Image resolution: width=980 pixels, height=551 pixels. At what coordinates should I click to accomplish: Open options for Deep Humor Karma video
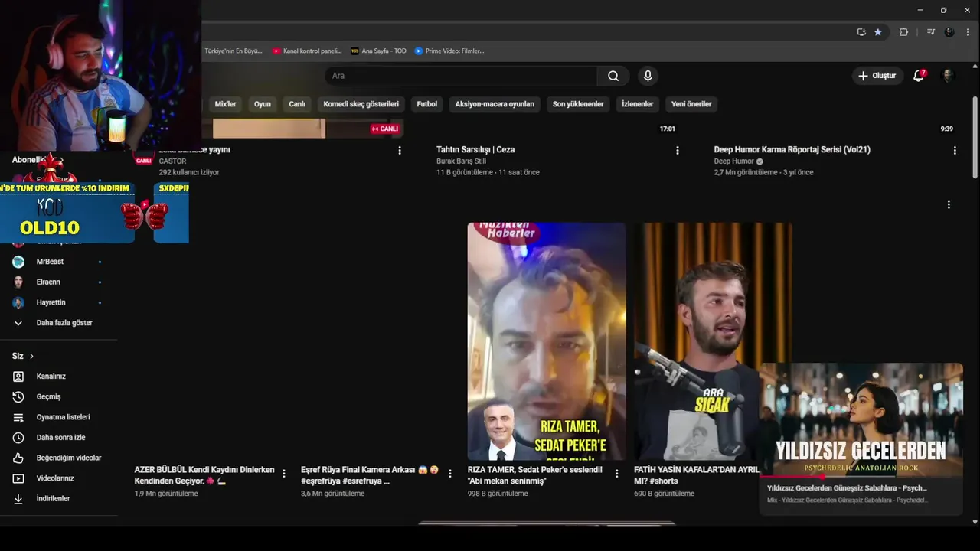pyautogui.click(x=955, y=151)
